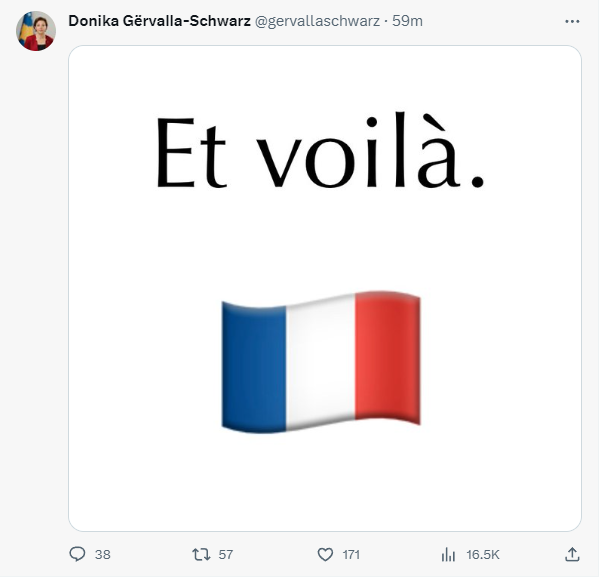
Task: Click the retweet count 57
Action: point(226,554)
